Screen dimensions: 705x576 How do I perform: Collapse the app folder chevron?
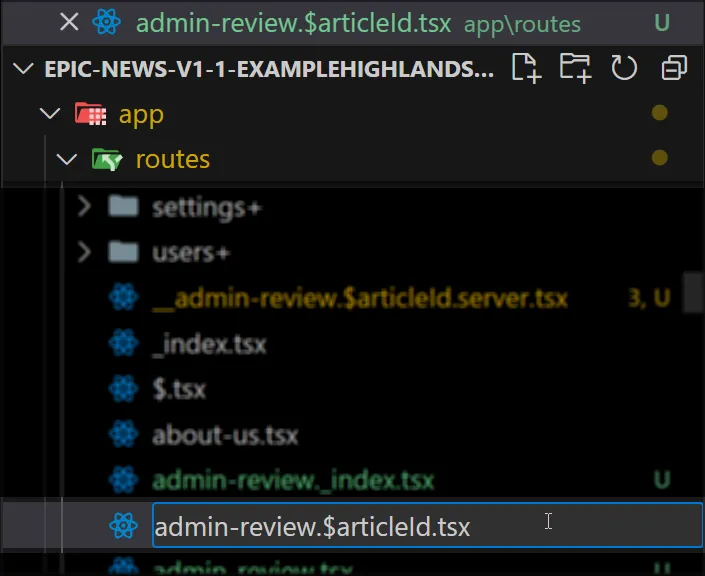click(50, 113)
